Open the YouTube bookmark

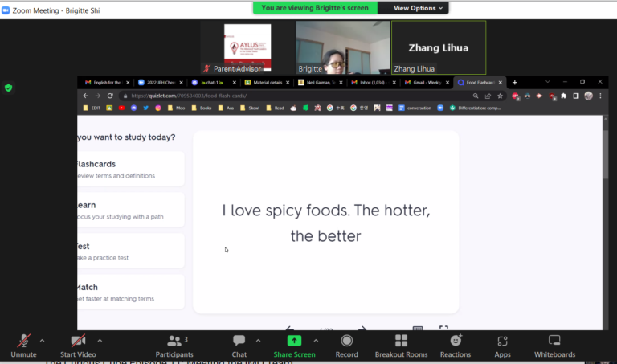[121, 108]
